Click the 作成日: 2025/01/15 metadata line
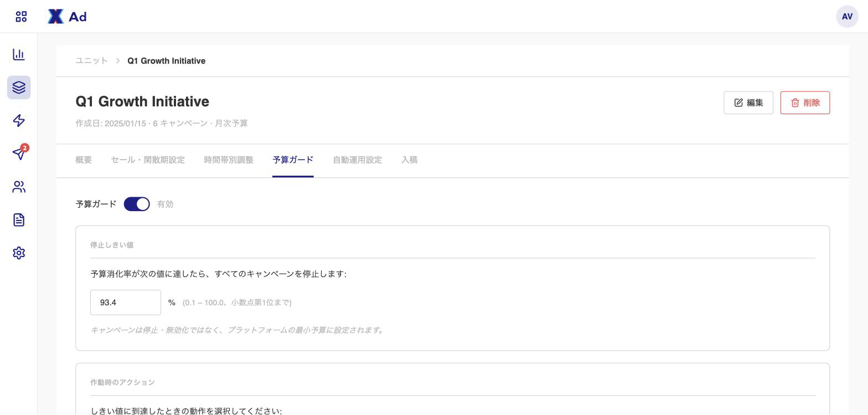Image resolution: width=868 pixels, height=415 pixels. (162, 124)
